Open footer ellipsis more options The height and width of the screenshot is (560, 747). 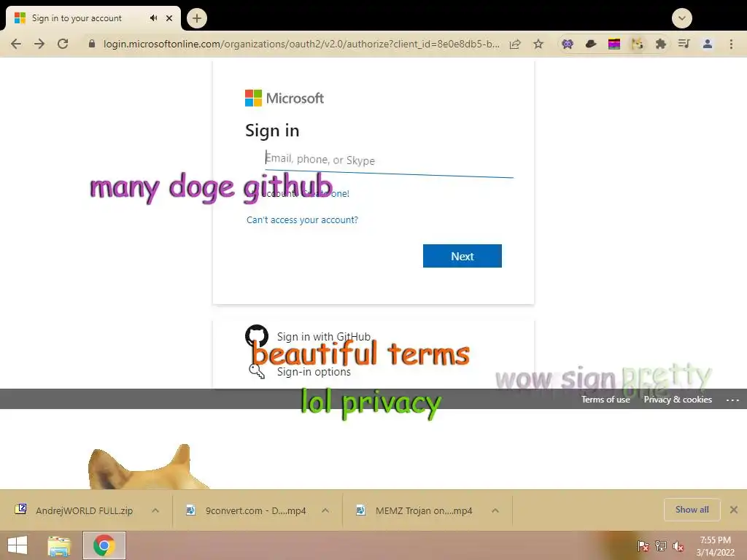(x=732, y=400)
